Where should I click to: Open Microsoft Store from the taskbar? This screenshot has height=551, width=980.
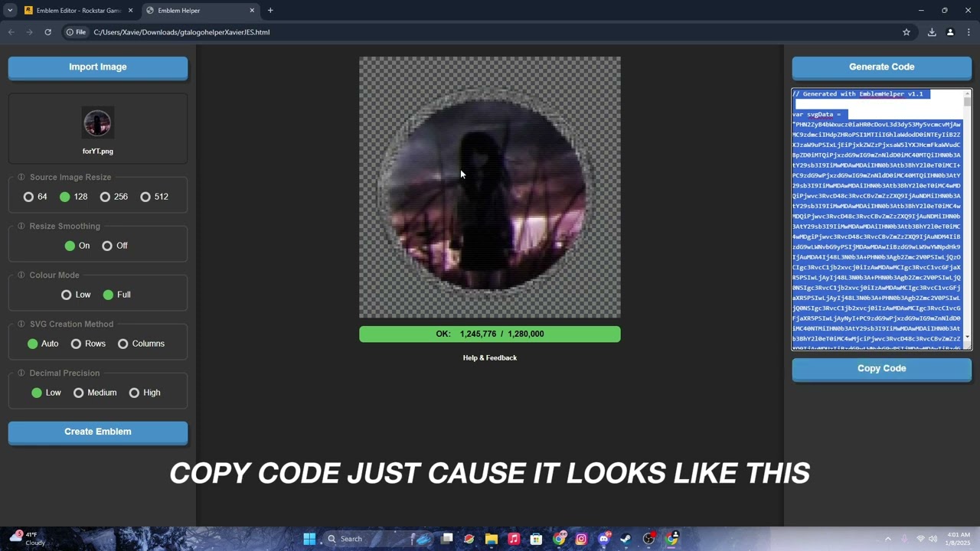click(x=536, y=539)
